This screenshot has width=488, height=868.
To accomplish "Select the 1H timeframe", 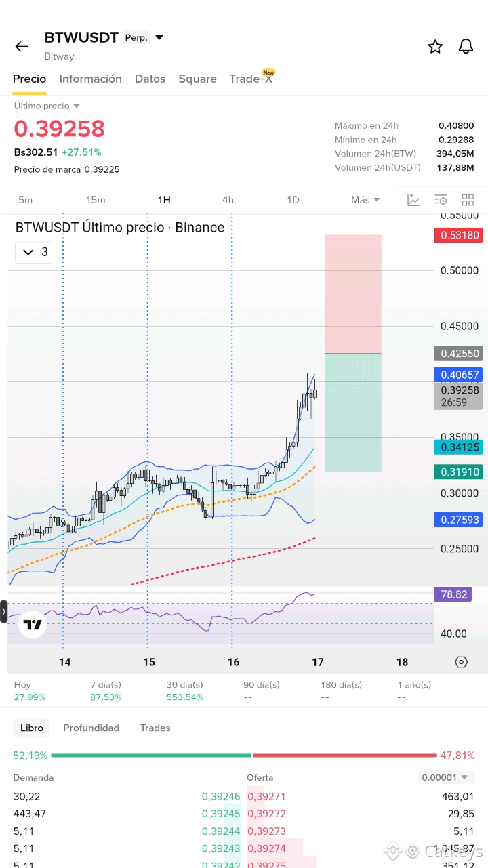I will point(164,200).
